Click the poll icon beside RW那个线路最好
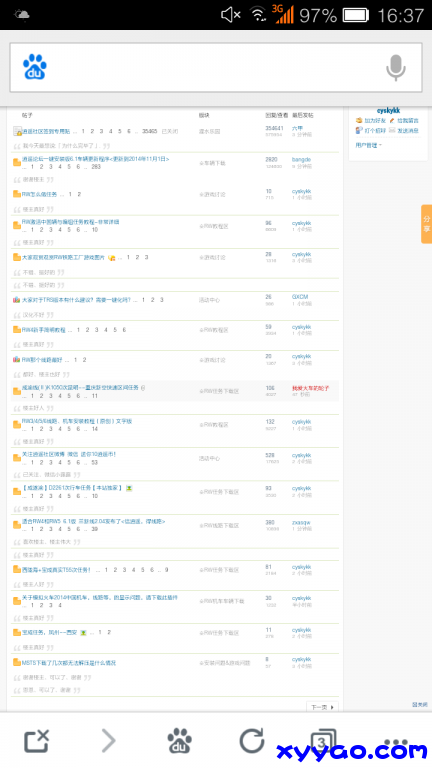 [x=17, y=360]
